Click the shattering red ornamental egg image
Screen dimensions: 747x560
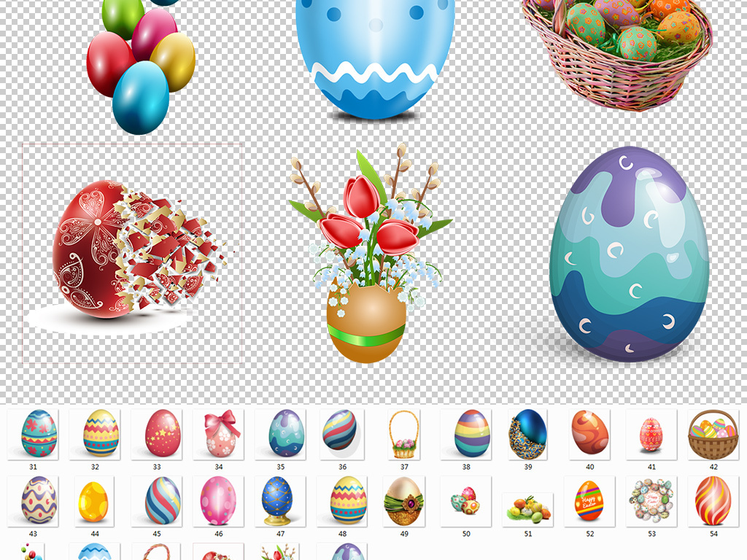tap(131, 252)
